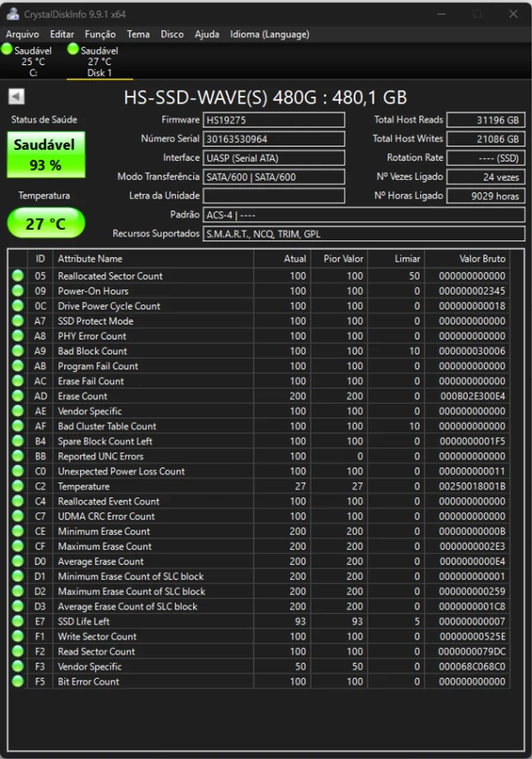
Task: Click status dot of Power-On Hours row
Action: click(x=18, y=291)
